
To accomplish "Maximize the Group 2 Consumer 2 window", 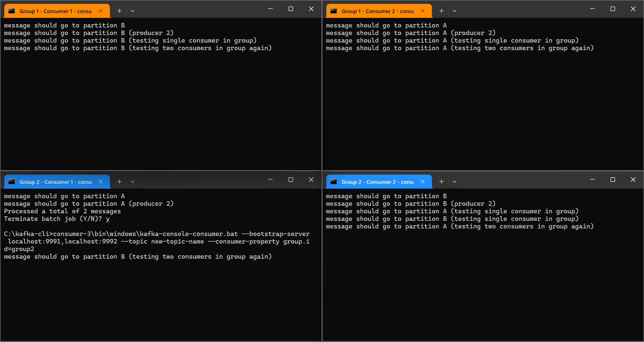I will pos(613,180).
